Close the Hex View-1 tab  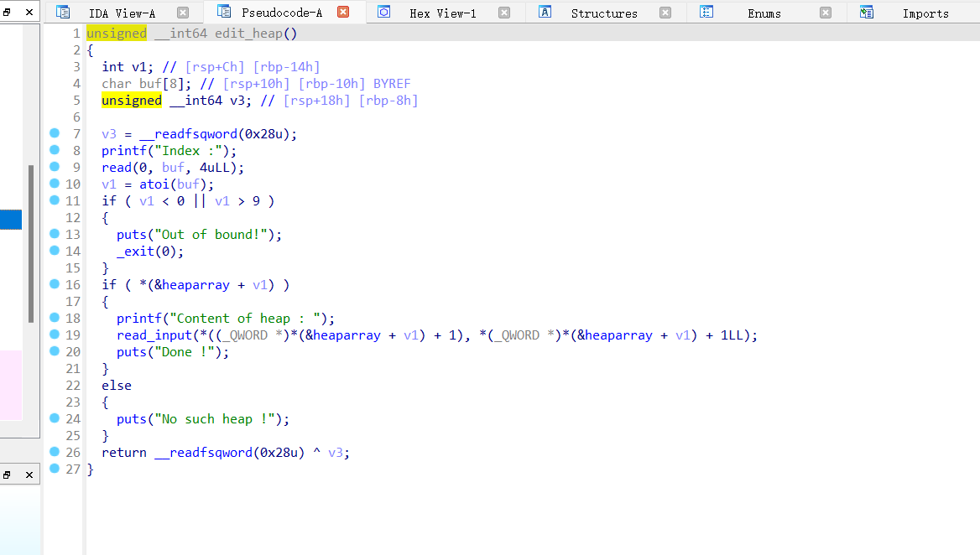504,13
